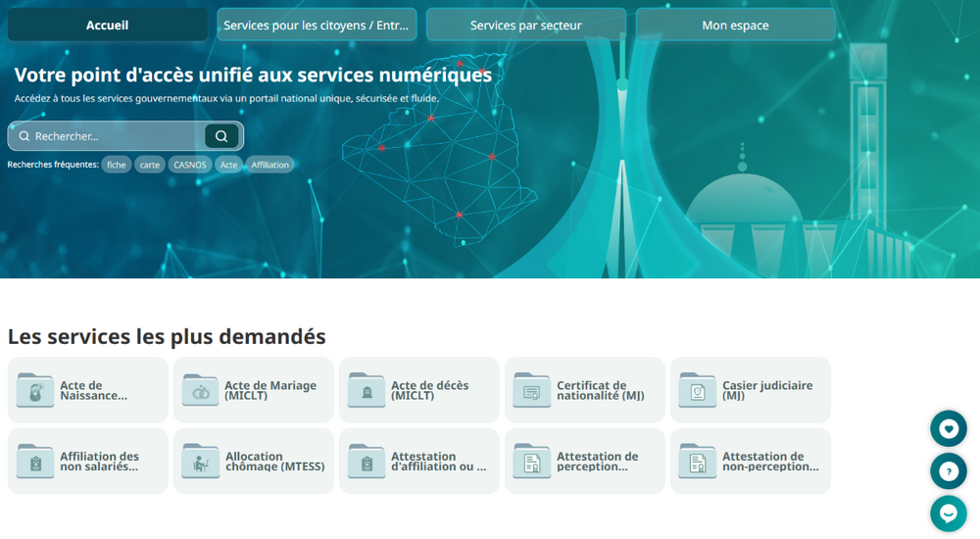Image resolution: width=980 pixels, height=539 pixels.
Task: Click the Acte de Naissance folder icon
Action: (35, 390)
